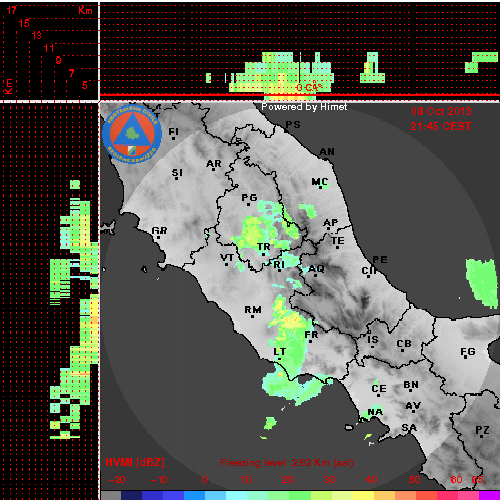Click the SI city label
Screen dimensions: 500x500
pyautogui.click(x=177, y=173)
